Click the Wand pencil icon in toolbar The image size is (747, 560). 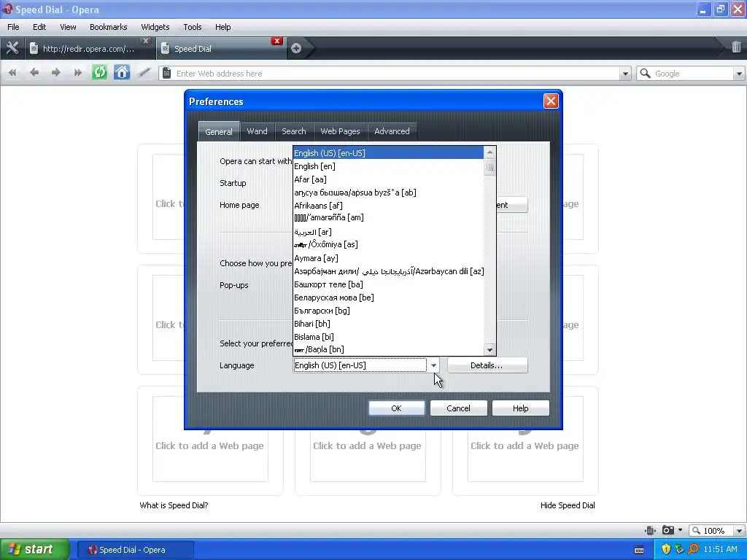(144, 72)
